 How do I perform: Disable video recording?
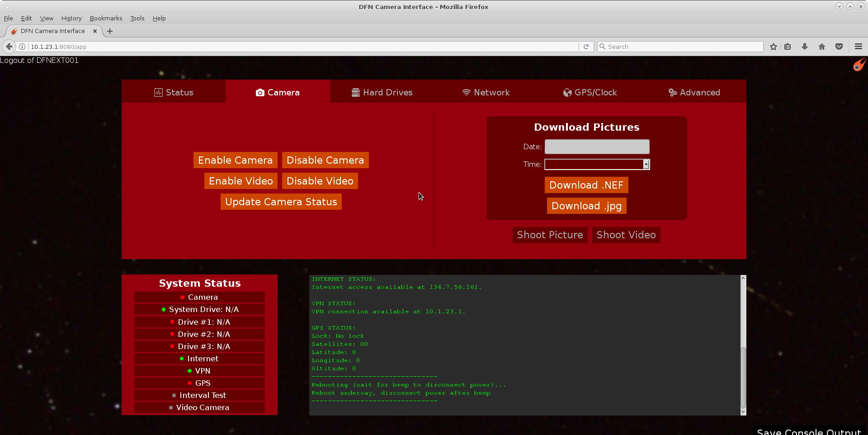pyautogui.click(x=320, y=180)
